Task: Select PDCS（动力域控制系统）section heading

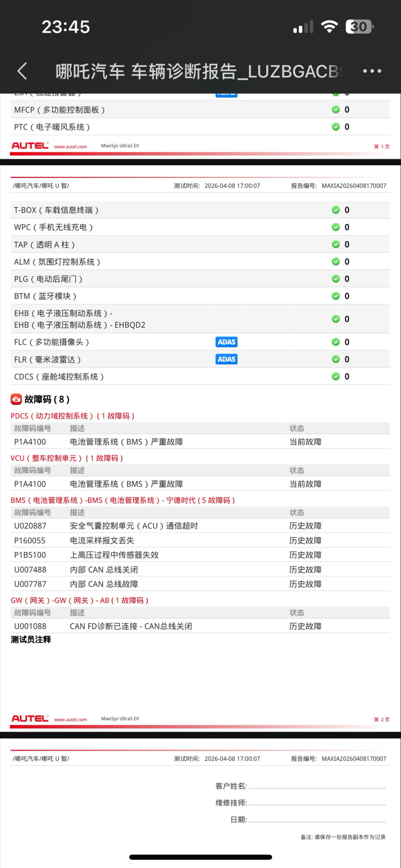Action: click(x=72, y=416)
